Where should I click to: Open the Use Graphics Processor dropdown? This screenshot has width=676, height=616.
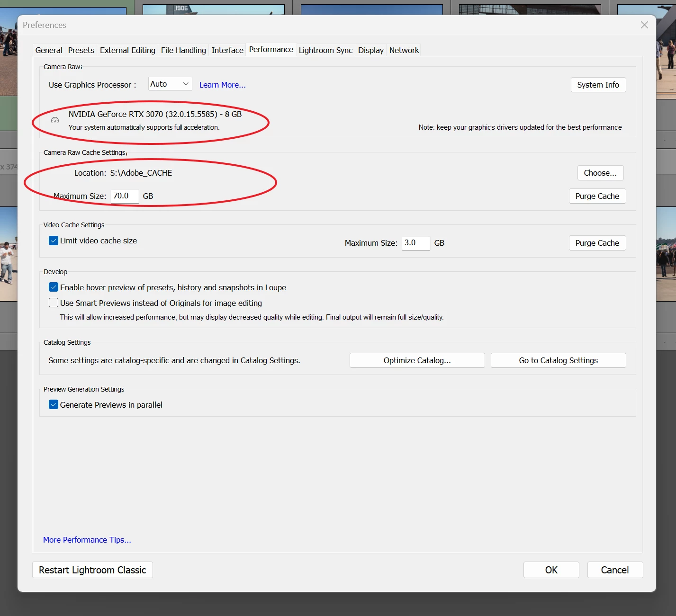click(x=170, y=84)
